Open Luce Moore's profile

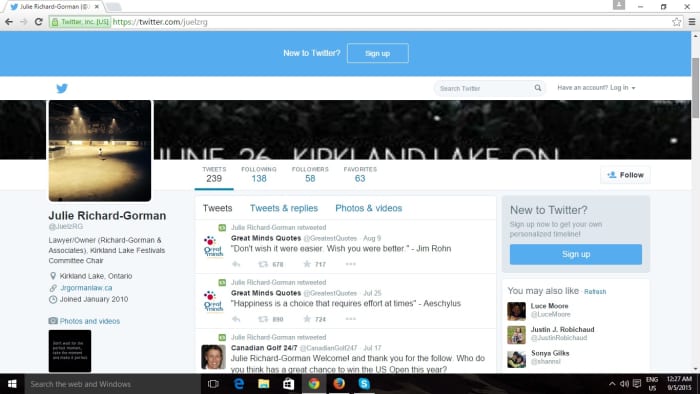point(550,306)
